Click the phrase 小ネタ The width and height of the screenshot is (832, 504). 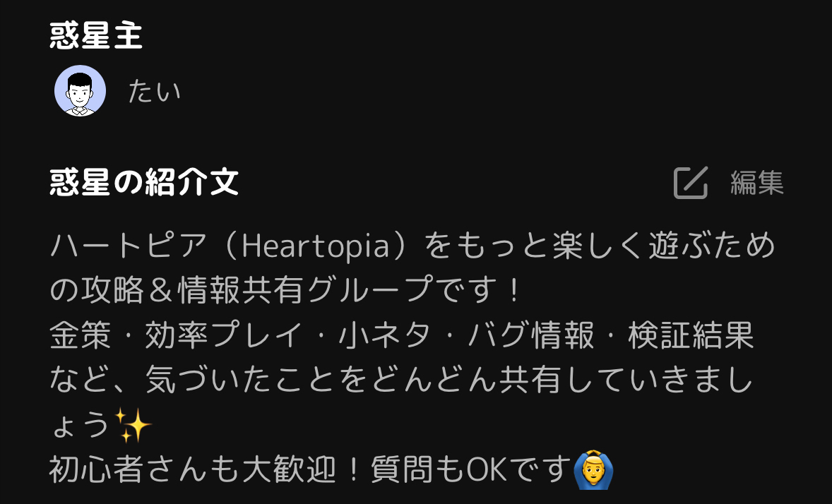(x=385, y=335)
